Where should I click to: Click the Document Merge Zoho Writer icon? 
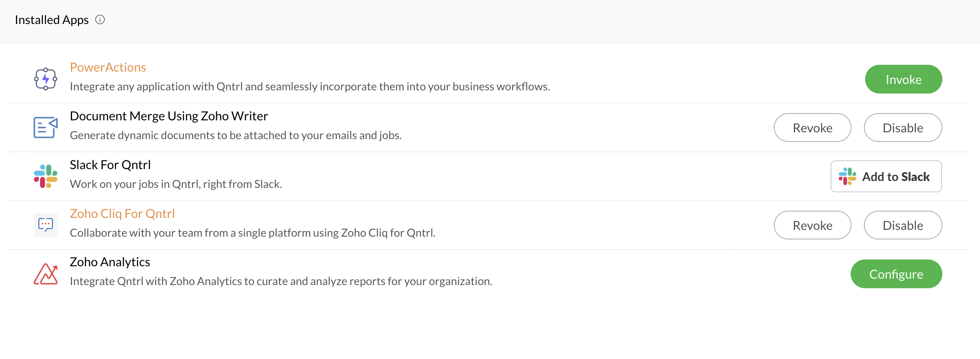point(46,128)
